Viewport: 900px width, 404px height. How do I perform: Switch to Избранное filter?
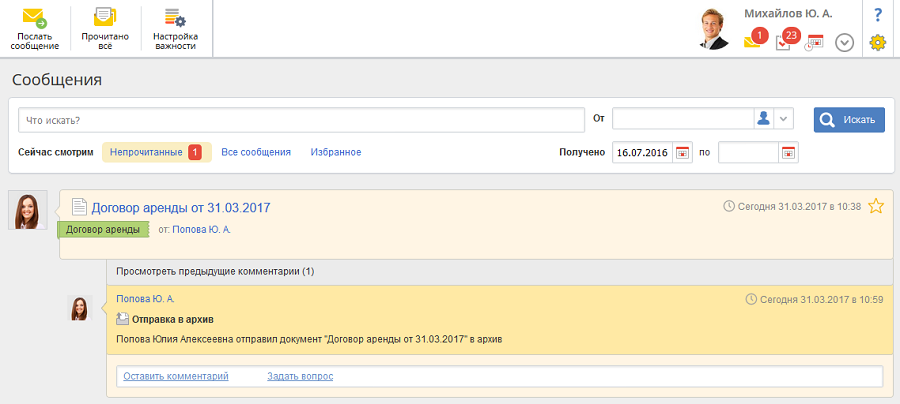[x=336, y=152]
